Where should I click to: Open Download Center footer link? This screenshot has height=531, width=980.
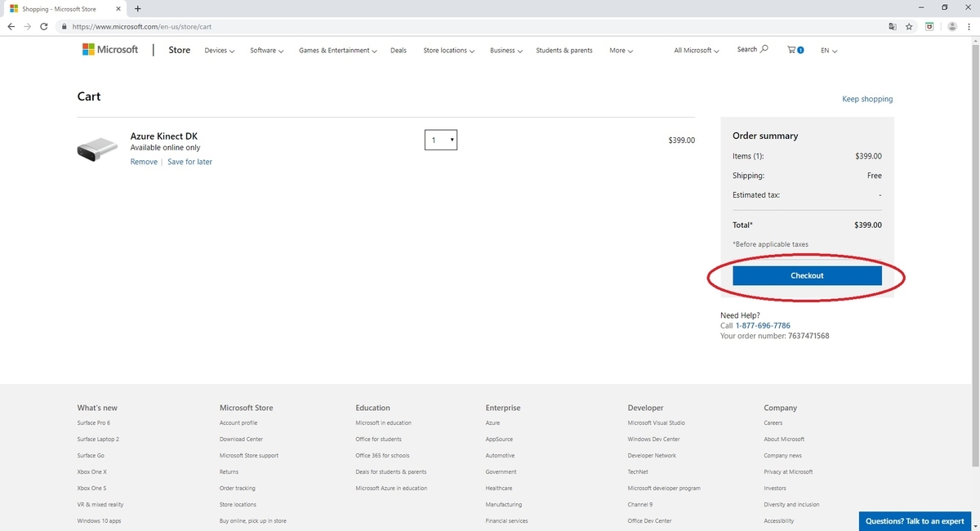click(241, 440)
